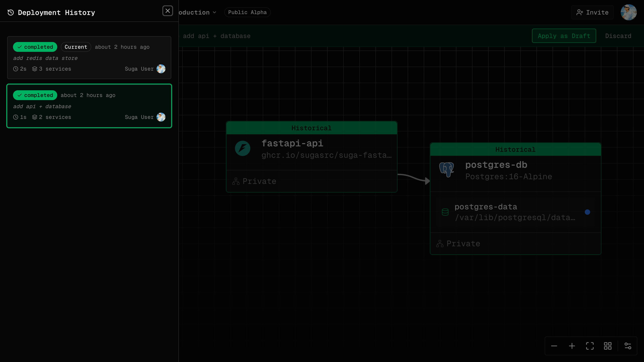Zoom out using the minus icon
The height and width of the screenshot is (362, 644).
(554, 346)
